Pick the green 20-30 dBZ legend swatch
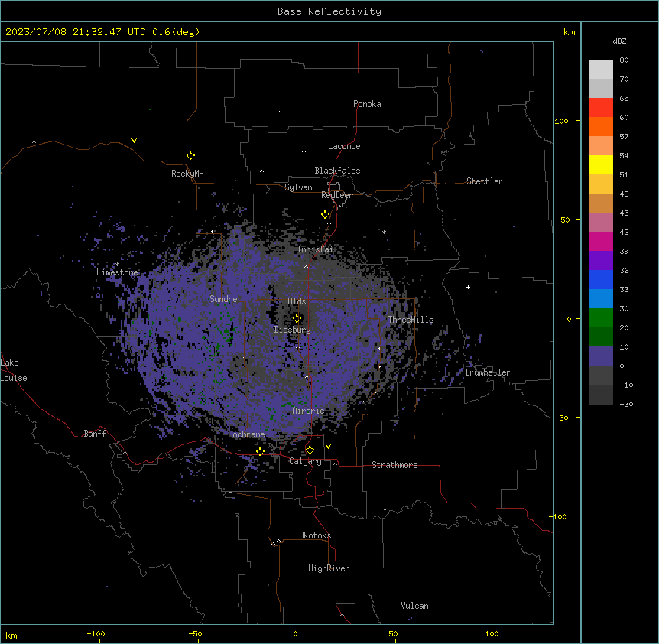Viewport: 659px width, 644px height. 601,318
